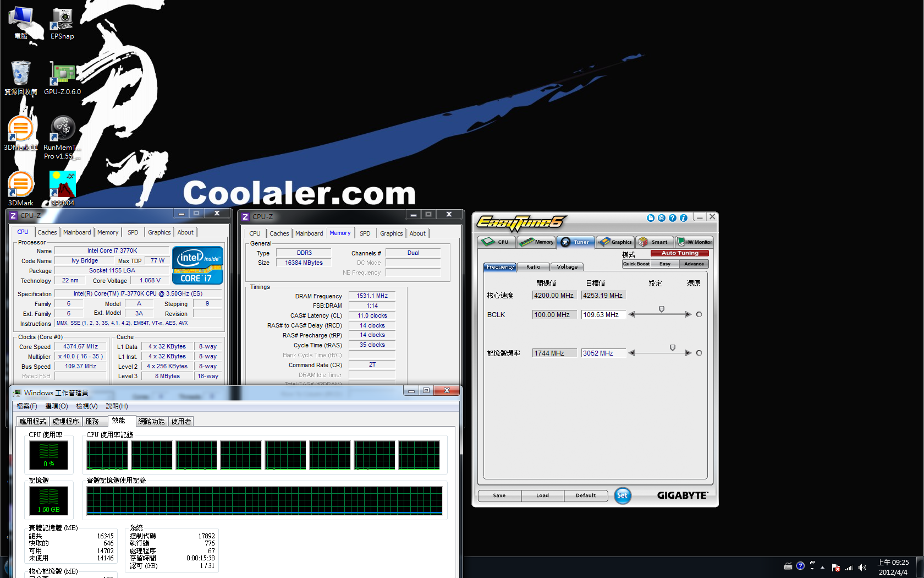This screenshot has width=924, height=578.
Task: Click the BCLK target value field 109.63 MHz
Action: [x=603, y=315]
